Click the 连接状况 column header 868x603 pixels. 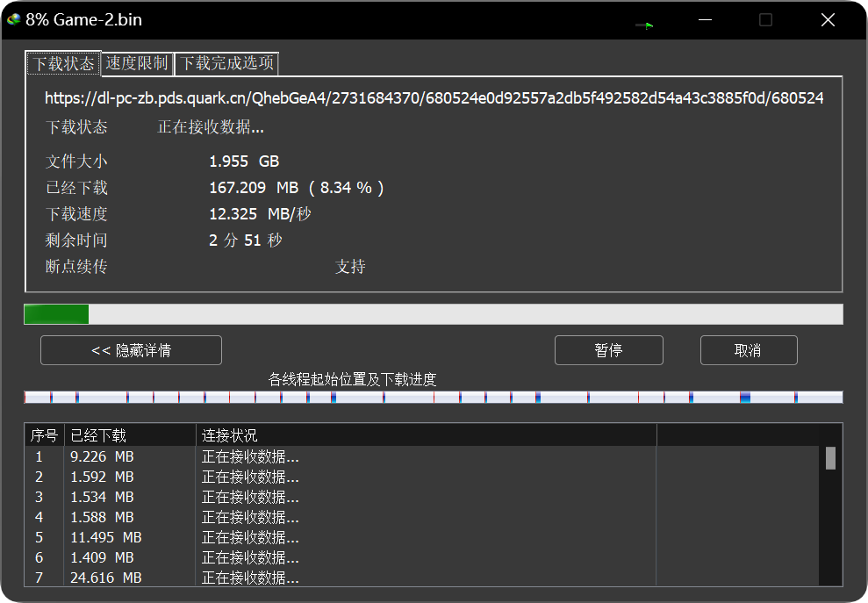coord(426,435)
